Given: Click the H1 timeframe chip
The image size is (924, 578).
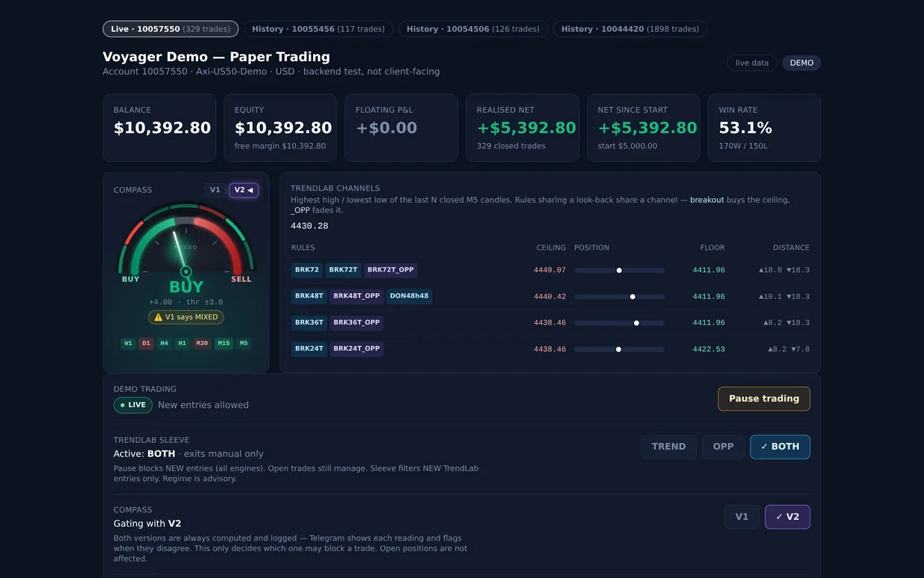Looking at the screenshot, I should (182, 344).
